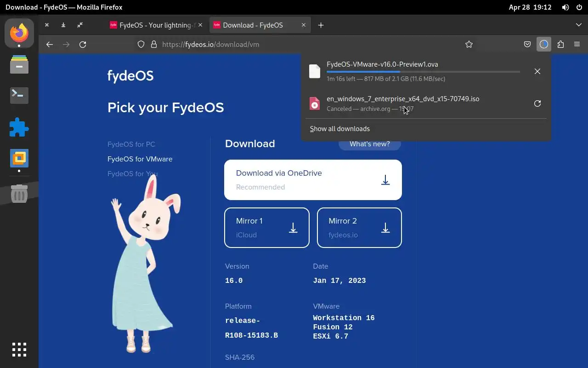
Task: Launch the Files manager dock icon
Action: (x=19, y=64)
